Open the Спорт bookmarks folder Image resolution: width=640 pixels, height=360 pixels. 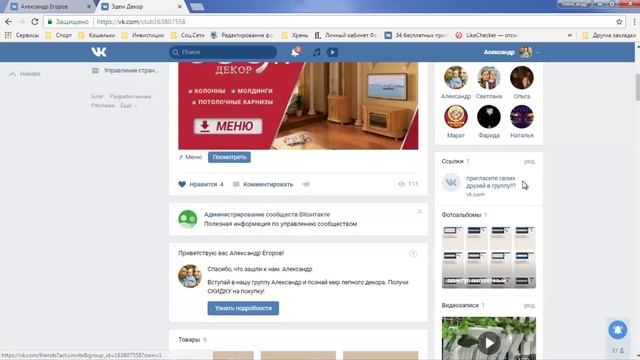tap(59, 36)
